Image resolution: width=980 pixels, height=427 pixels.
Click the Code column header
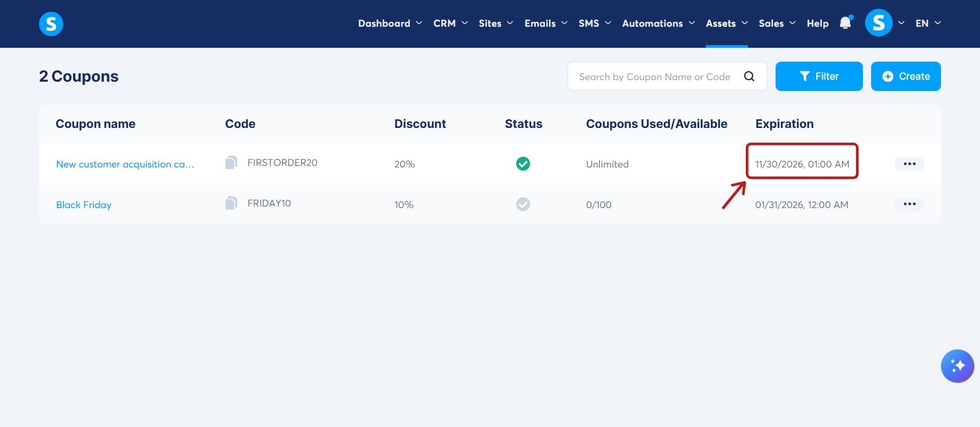click(240, 124)
